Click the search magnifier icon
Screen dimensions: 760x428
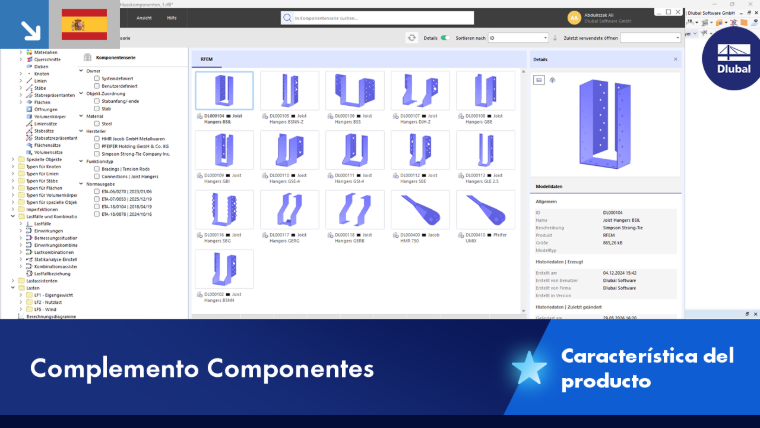(287, 18)
